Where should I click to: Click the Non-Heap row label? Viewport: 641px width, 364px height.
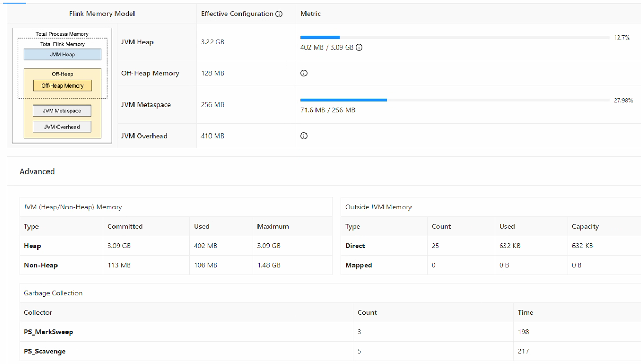pos(41,265)
